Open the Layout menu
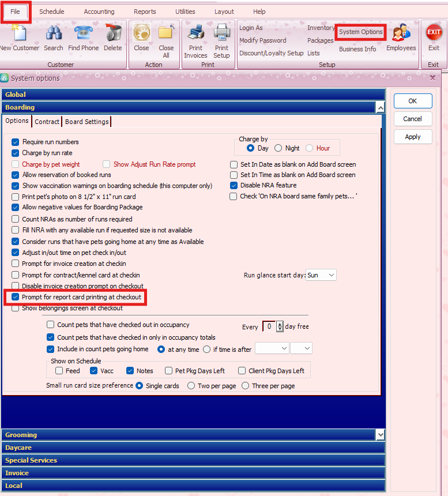The image size is (448, 496). pos(224,12)
